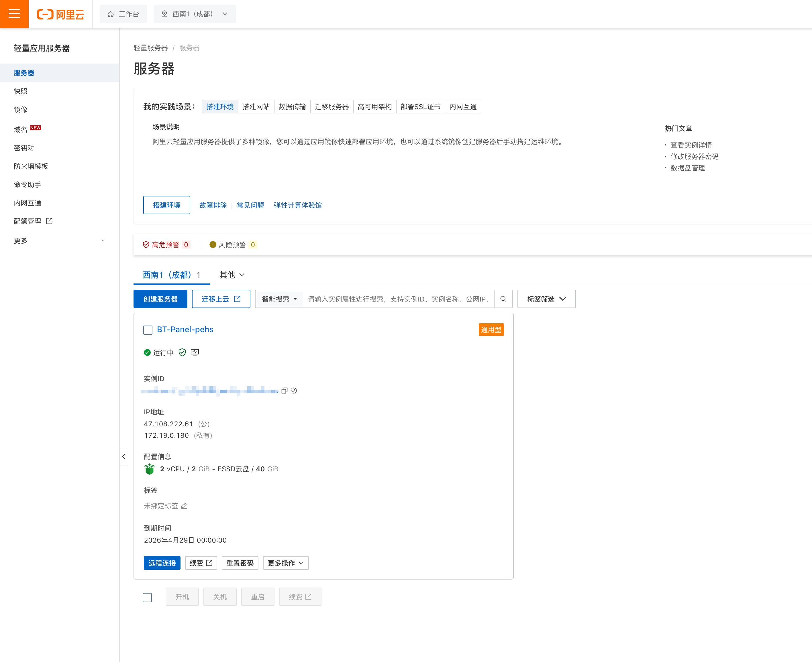
Task: Click the search magnifier icon
Action: coord(503,299)
